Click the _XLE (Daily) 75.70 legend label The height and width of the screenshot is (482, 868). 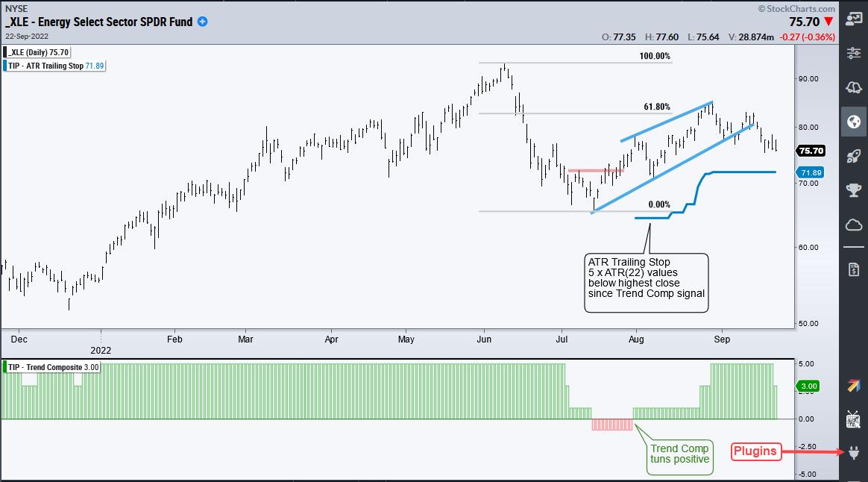pos(37,52)
